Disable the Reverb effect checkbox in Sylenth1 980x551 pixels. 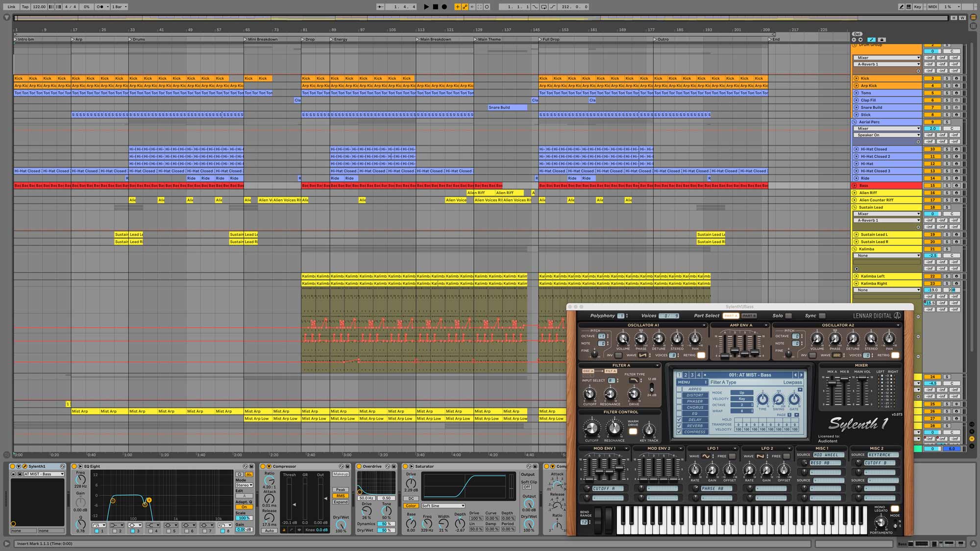pyautogui.click(x=679, y=426)
